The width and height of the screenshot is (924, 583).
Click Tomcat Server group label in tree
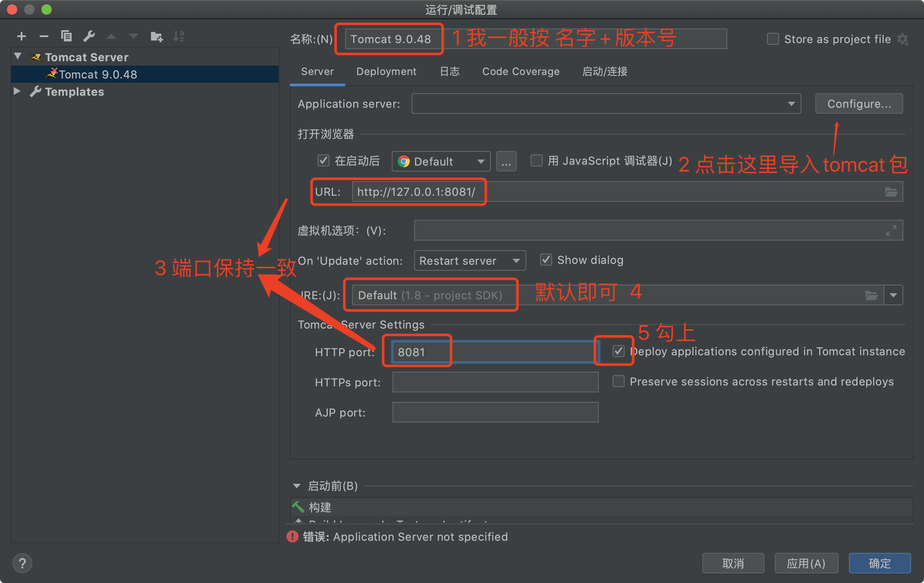[x=87, y=57]
